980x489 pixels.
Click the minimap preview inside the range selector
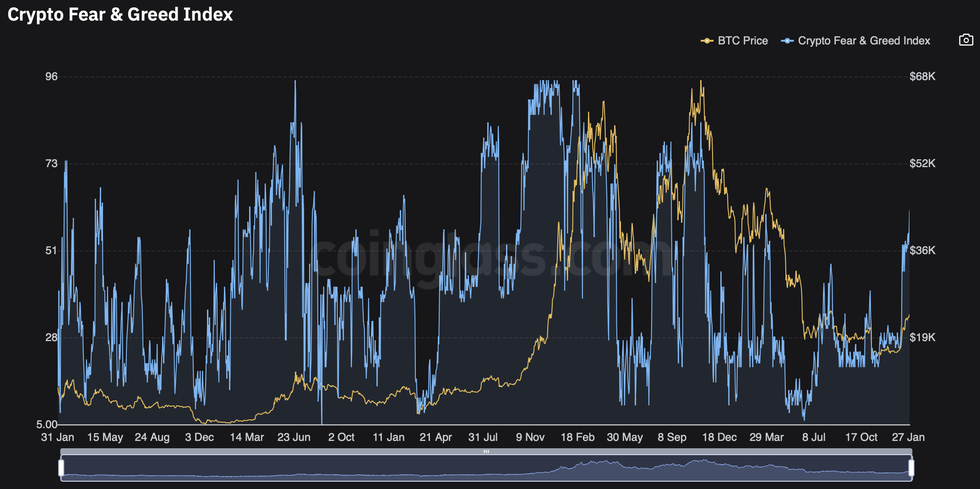point(486,469)
